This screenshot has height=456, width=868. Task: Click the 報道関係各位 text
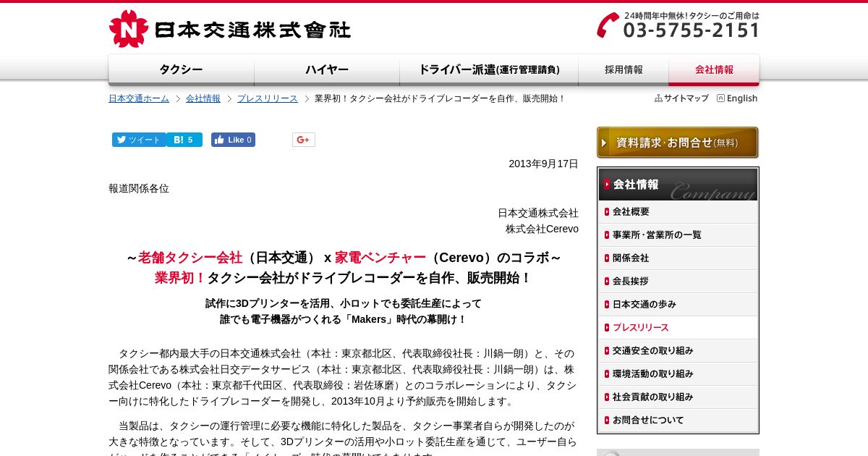(139, 188)
